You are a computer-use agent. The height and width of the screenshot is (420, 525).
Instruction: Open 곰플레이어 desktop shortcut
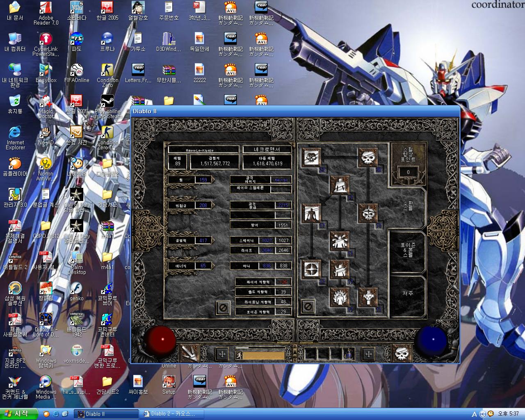[x=15, y=167]
